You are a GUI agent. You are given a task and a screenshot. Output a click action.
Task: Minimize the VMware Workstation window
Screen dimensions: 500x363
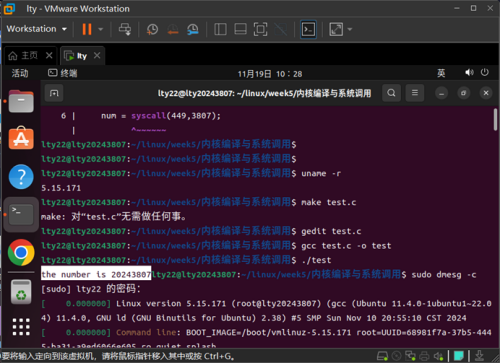point(457,8)
